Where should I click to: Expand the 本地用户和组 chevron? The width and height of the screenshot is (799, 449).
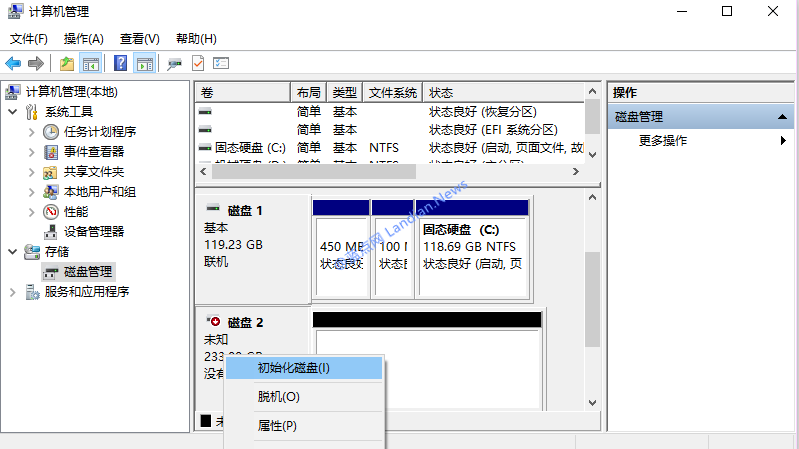tap(32, 192)
